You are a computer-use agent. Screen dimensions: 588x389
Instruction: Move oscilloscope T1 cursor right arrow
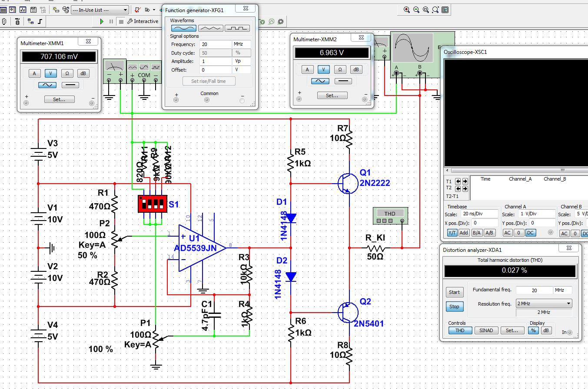(465, 181)
